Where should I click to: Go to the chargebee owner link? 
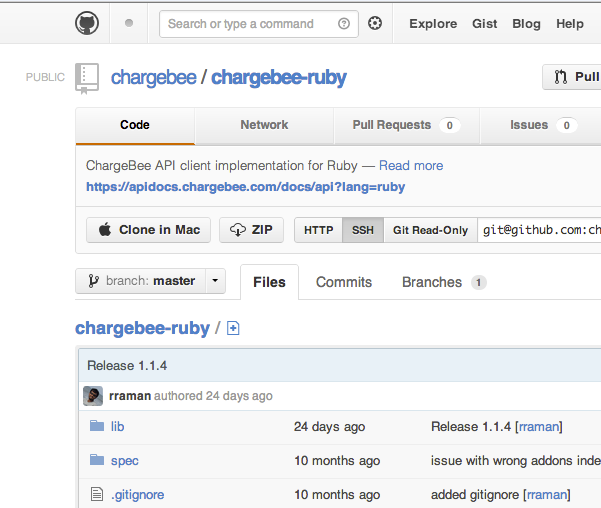pyautogui.click(x=153, y=77)
